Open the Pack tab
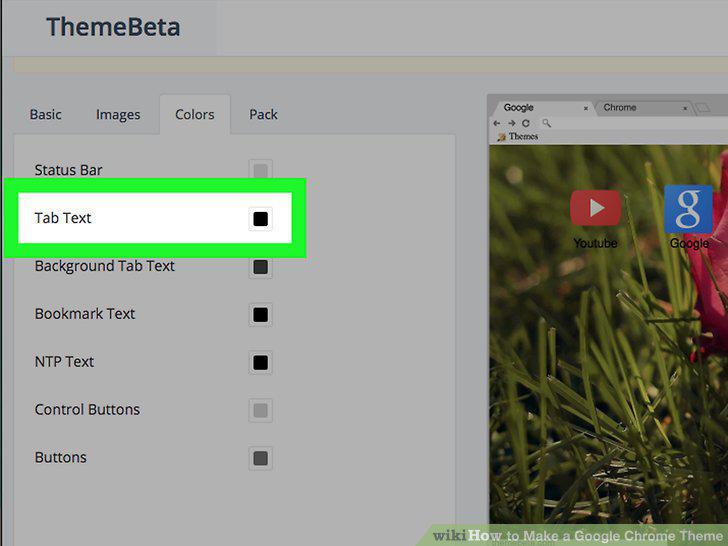Screen dimensions: 728x546 263,114
